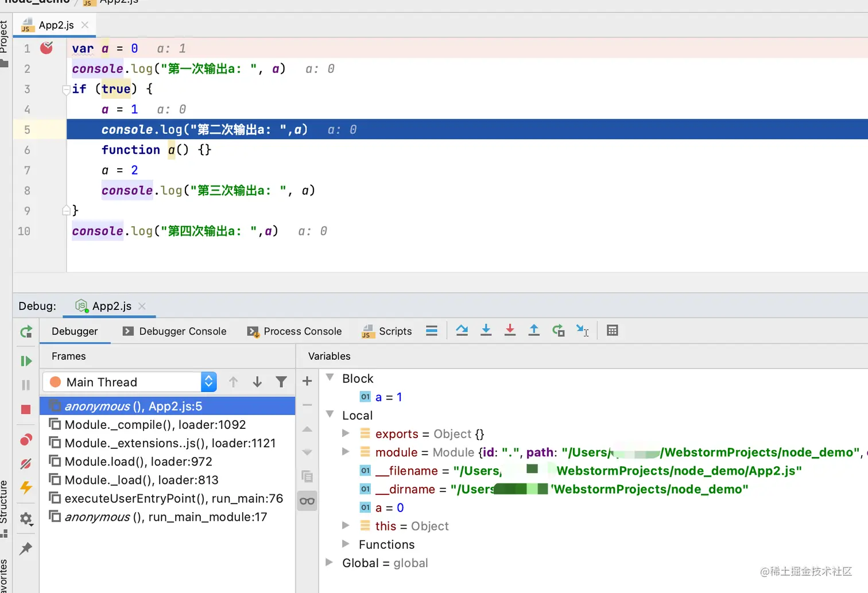Screen dimensions: 868x593
Task: Open the Scripts tab
Action: (x=387, y=331)
